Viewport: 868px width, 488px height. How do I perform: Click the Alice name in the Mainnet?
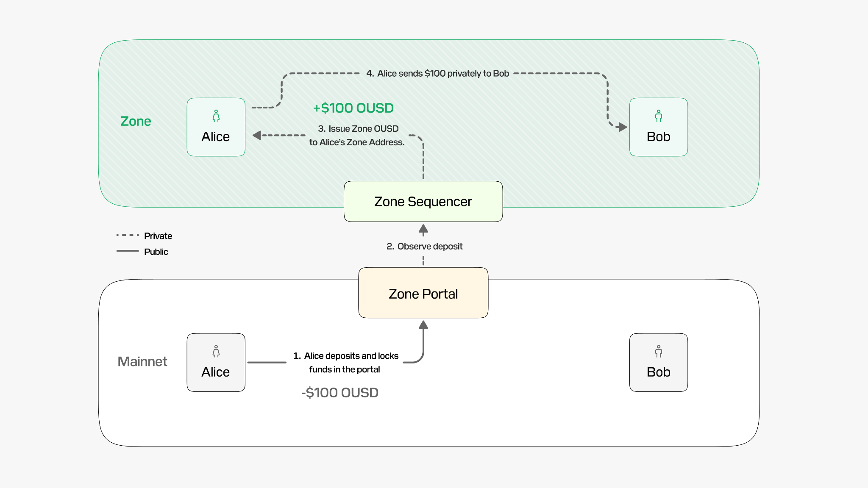[x=216, y=372]
